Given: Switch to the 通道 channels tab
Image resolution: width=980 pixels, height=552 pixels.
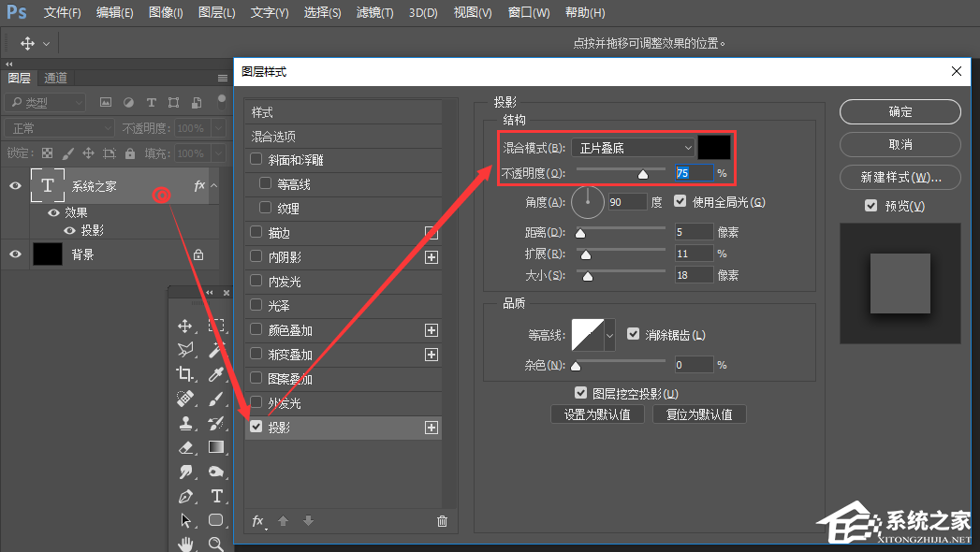Looking at the screenshot, I should [56, 77].
